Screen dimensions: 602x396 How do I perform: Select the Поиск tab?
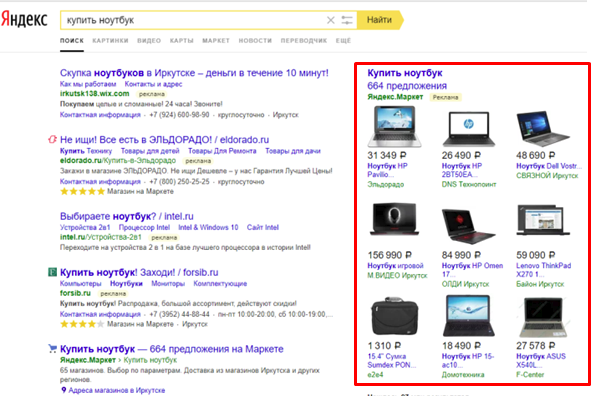click(x=72, y=41)
